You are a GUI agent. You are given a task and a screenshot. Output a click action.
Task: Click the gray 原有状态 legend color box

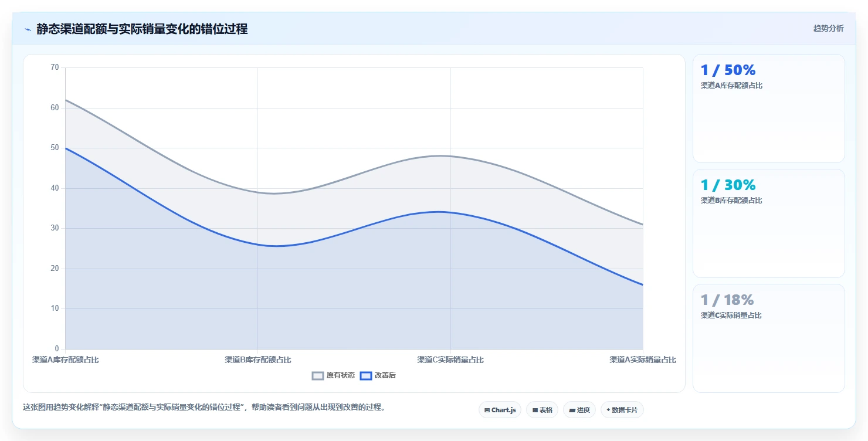tap(318, 375)
